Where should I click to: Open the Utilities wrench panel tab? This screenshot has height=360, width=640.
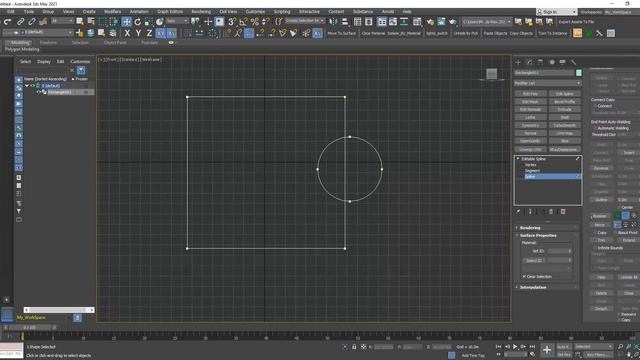pos(573,62)
